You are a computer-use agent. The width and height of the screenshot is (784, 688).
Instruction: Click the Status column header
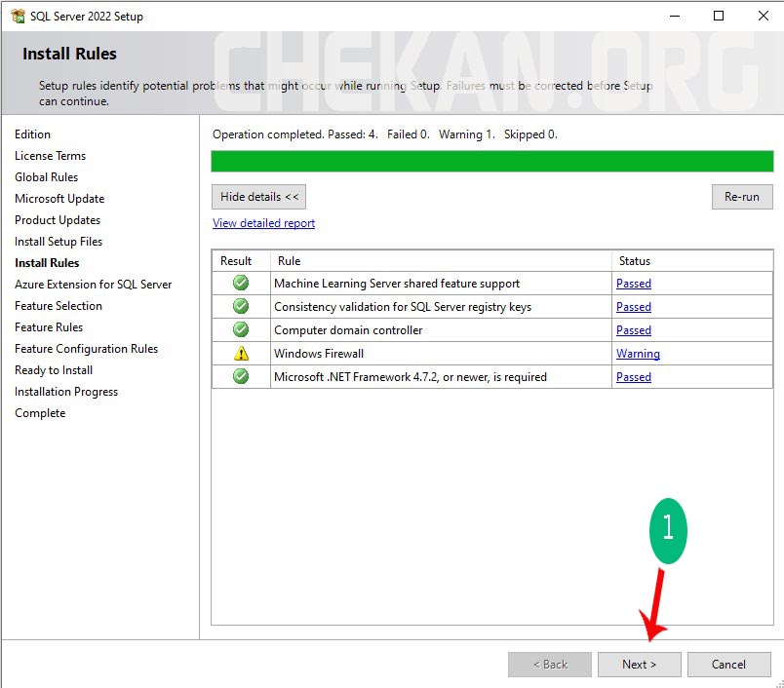click(x=692, y=261)
